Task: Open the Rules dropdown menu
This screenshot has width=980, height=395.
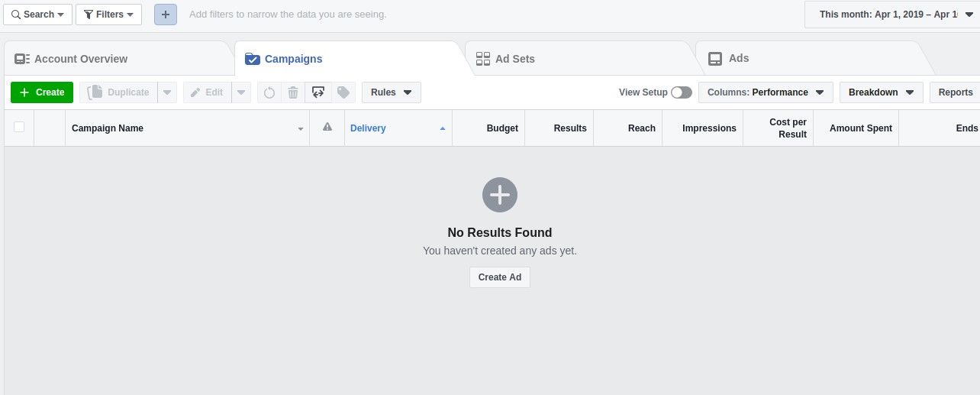Action: point(391,92)
